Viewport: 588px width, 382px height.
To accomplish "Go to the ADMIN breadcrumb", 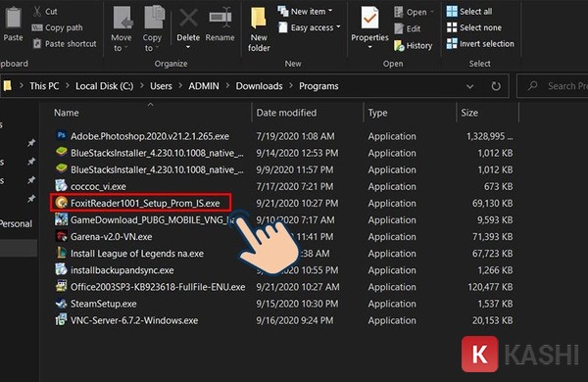I will tap(204, 86).
